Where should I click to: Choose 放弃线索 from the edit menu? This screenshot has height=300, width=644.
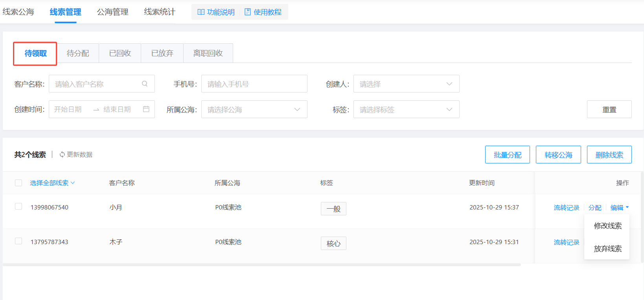[607, 248]
